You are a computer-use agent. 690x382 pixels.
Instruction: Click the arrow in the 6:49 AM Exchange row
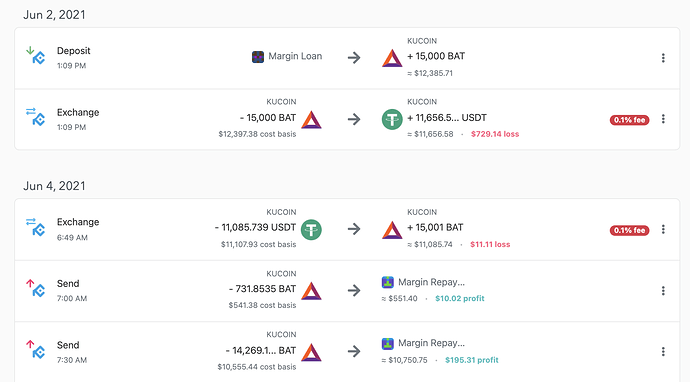(354, 229)
